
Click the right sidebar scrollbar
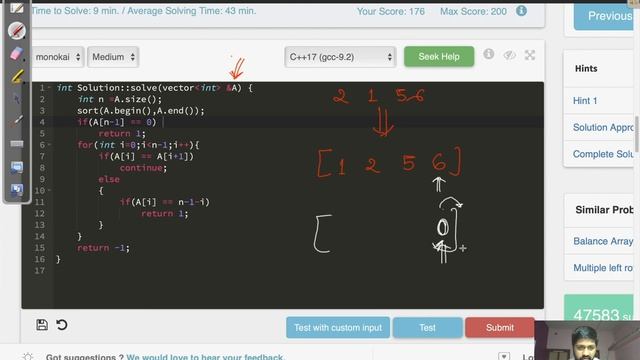[x=637, y=134]
